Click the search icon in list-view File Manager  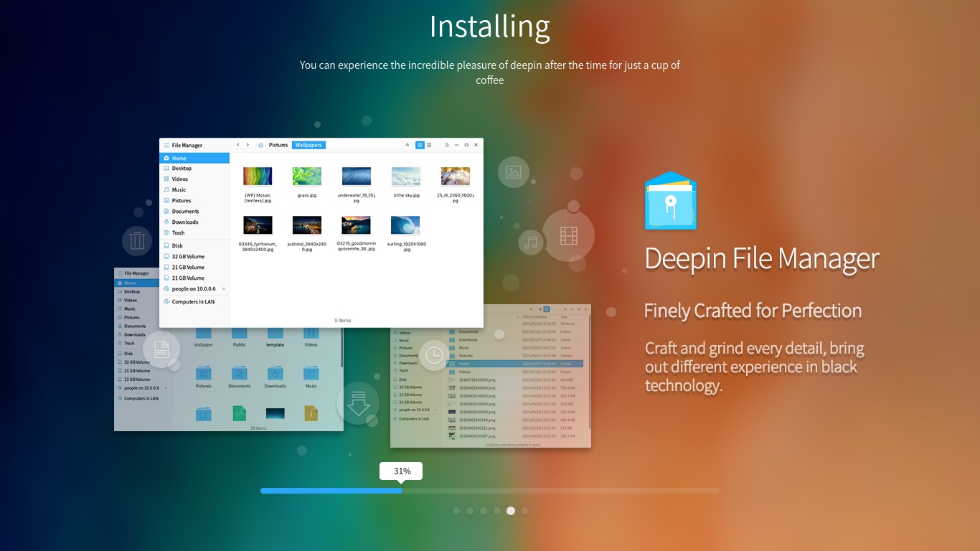click(530, 309)
